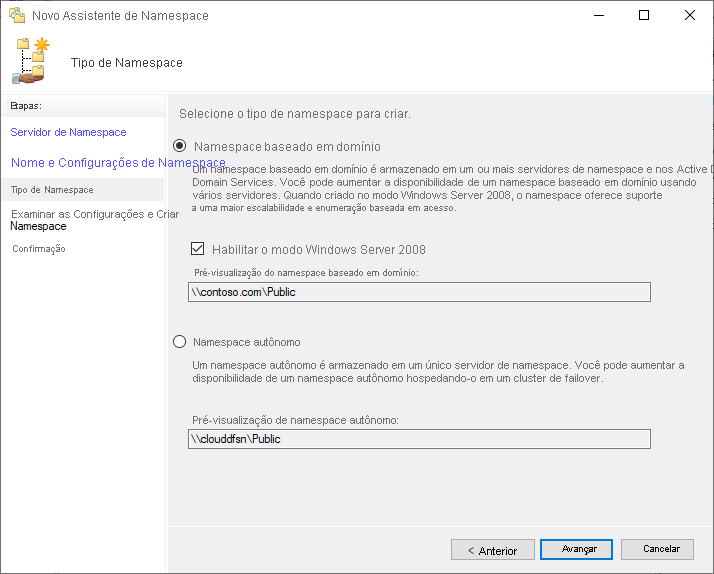Select the domain-based namespace radio button

[x=179, y=146]
